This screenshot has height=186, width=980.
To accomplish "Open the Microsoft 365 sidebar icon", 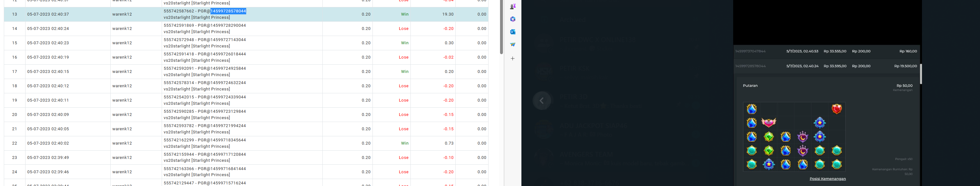I will pos(513,19).
